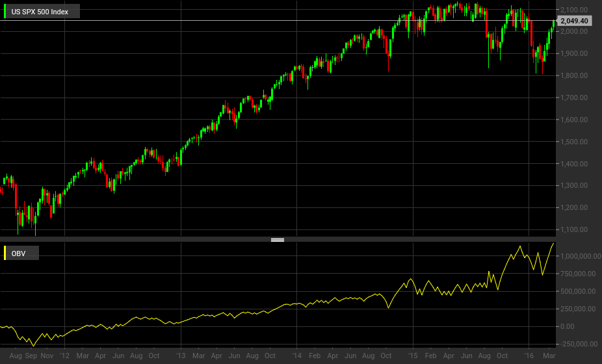Click the 0.00 OBV axis label
The image size is (602, 364).
click(568, 327)
